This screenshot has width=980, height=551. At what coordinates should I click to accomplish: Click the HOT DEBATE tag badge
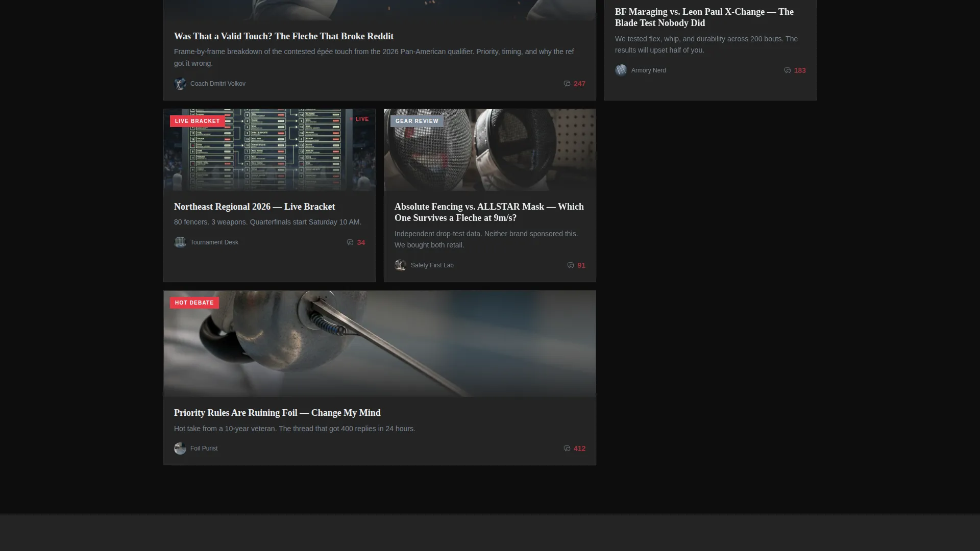(194, 303)
